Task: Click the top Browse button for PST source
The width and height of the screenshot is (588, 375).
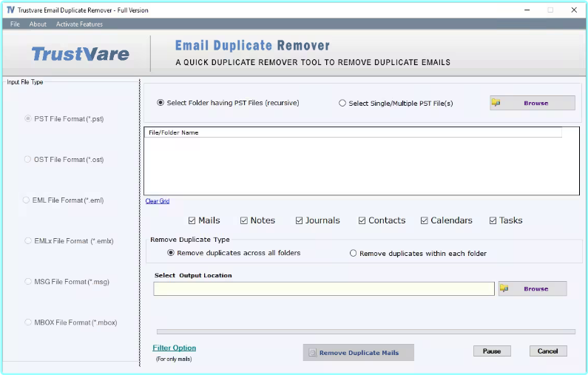Action: click(532, 103)
